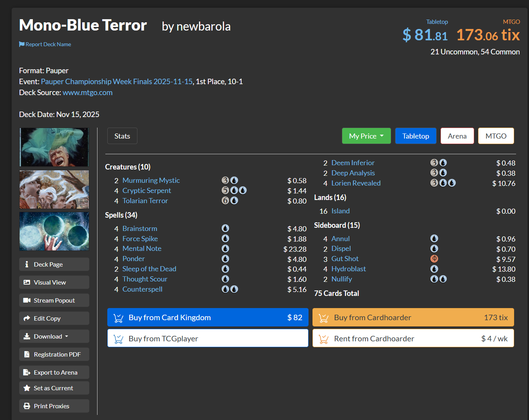This screenshot has height=420, width=529.
Task: Click the Tabletop price $ 81.81
Action: coord(425,35)
